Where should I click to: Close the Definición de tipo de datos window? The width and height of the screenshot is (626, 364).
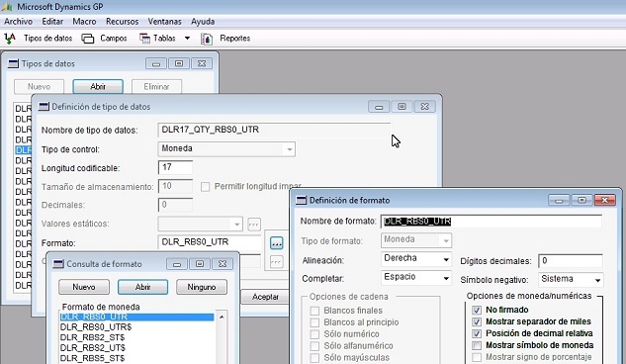coord(425,107)
